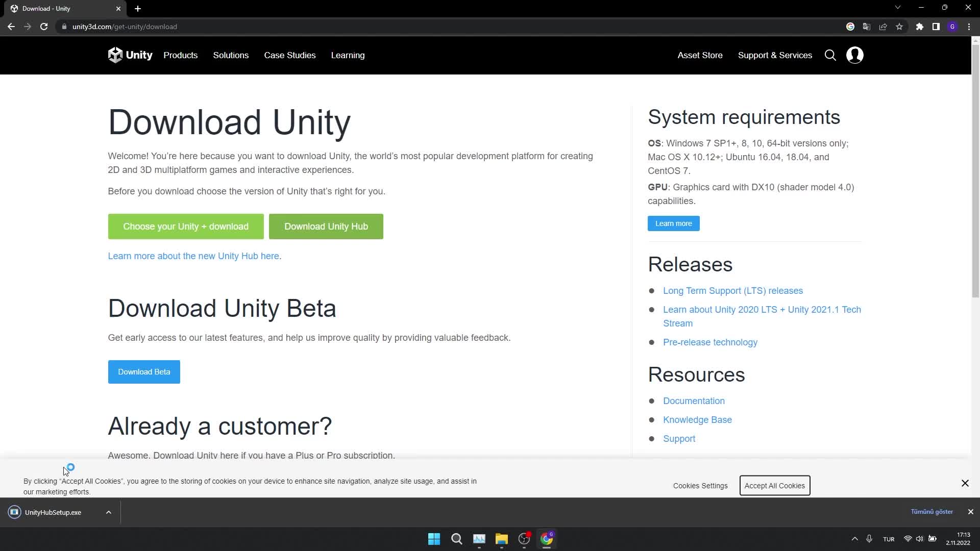Image resolution: width=980 pixels, height=551 pixels.
Task: Click Chrome icon in taskbar
Action: pyautogui.click(x=547, y=539)
